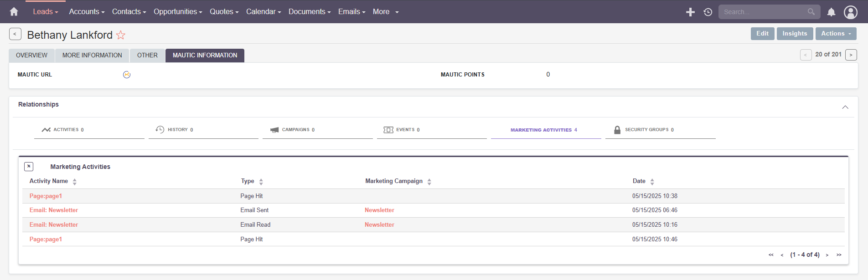Image resolution: width=868 pixels, height=280 pixels.
Task: Go back using the left arrow button
Action: click(15, 34)
